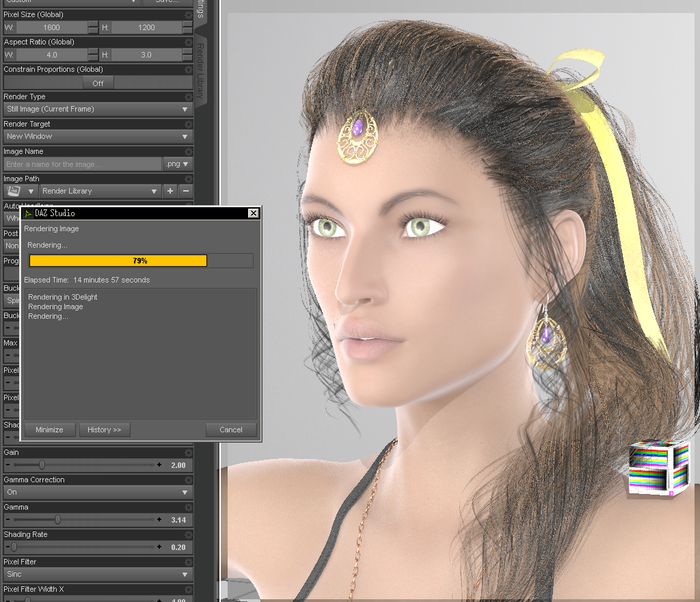Click the Aspect Ratio height stepper

coord(187,55)
